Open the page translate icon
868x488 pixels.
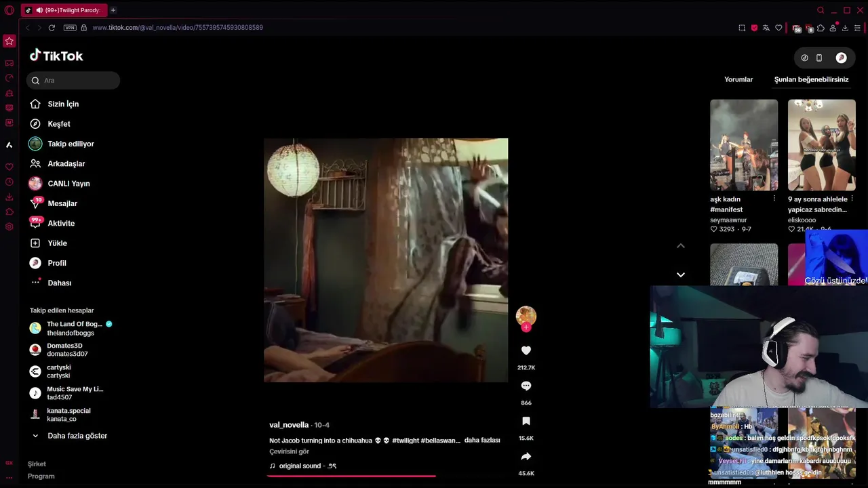[x=766, y=28]
